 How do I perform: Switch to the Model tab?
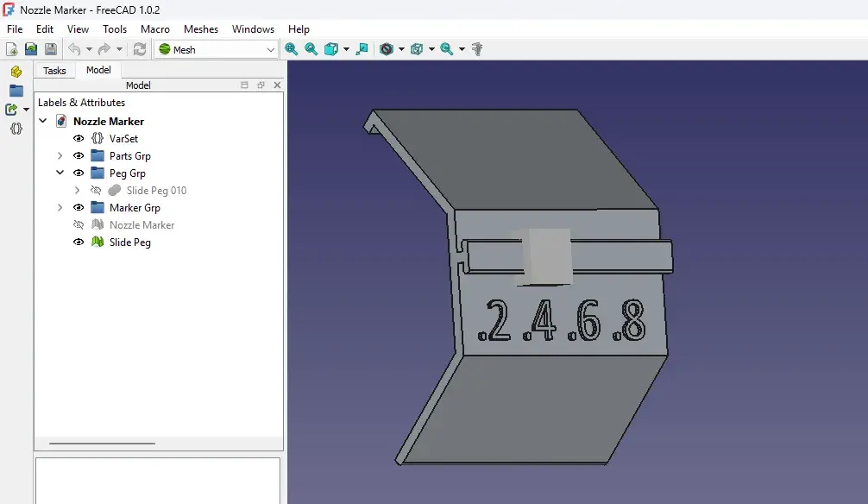pos(98,70)
